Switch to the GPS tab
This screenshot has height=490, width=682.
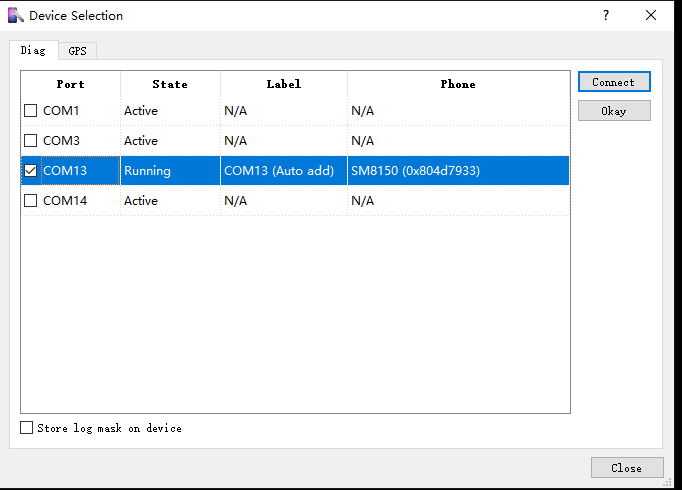pos(78,51)
